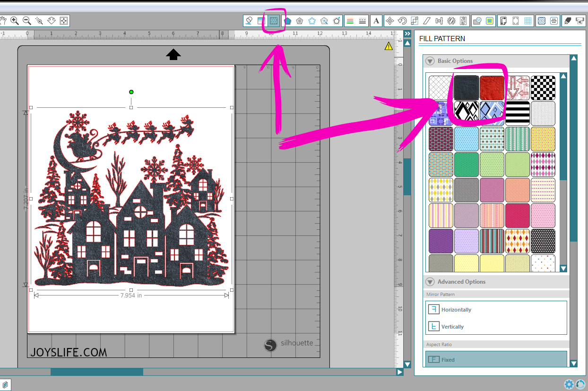Image resolution: width=588 pixels, height=391 pixels.
Task: Open the Shear panel icon
Action: tap(427, 21)
